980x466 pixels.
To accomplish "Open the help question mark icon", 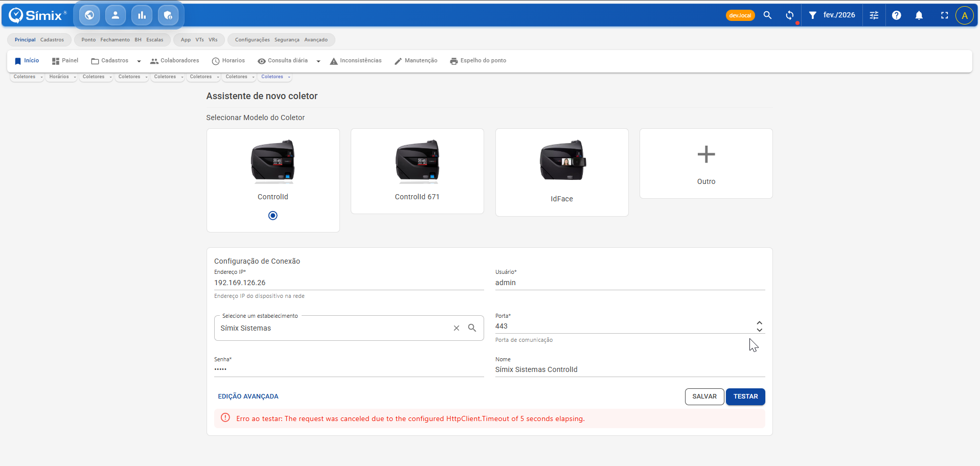I will coord(897,15).
